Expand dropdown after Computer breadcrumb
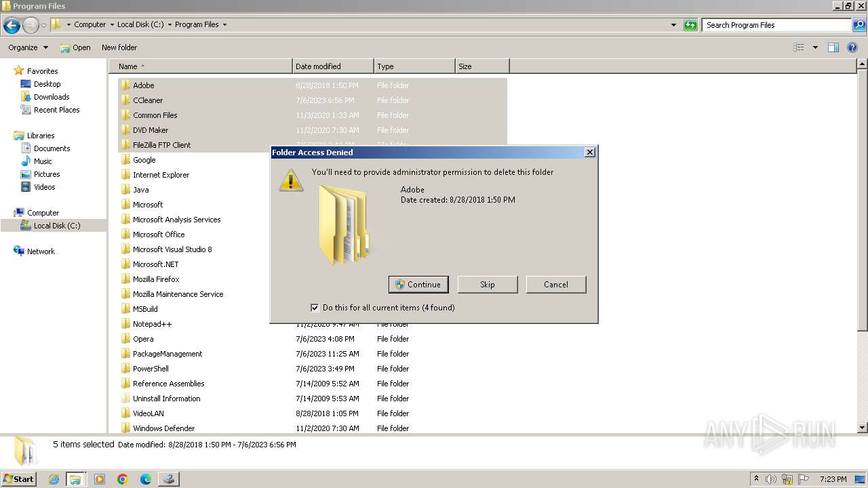This screenshot has height=488, width=868. [112, 24]
